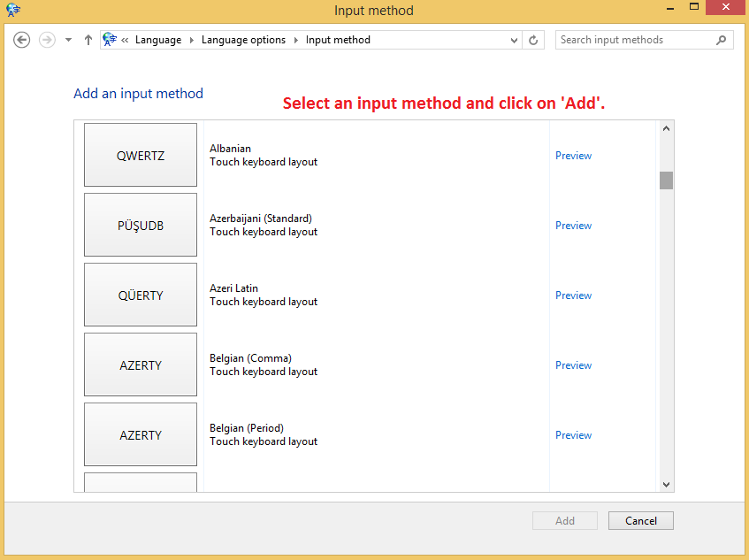
Task: Open the recent locations dropdown arrow
Action: 68,40
